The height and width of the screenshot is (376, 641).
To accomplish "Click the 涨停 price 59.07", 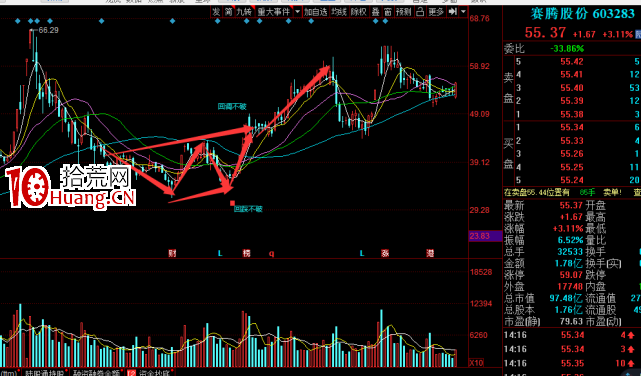I will pyautogui.click(x=572, y=275).
